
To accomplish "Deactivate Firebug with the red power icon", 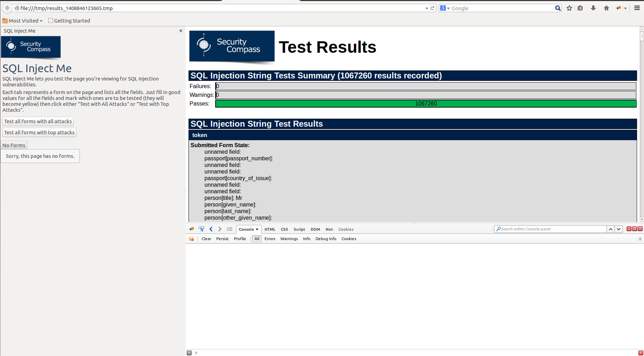I will click(x=640, y=229).
